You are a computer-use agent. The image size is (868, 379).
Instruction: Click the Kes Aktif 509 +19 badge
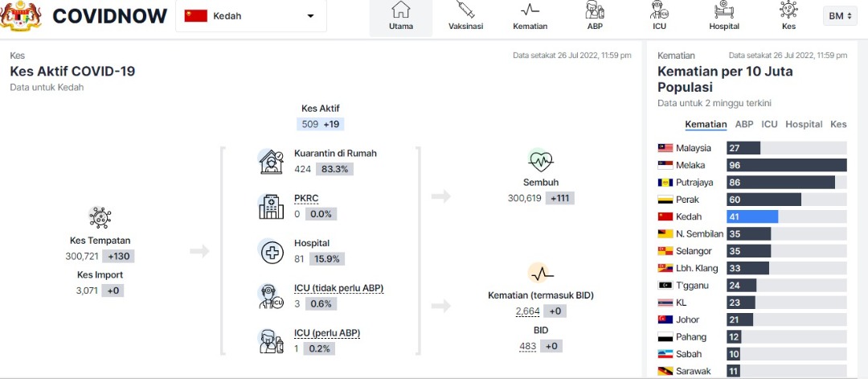tap(321, 124)
